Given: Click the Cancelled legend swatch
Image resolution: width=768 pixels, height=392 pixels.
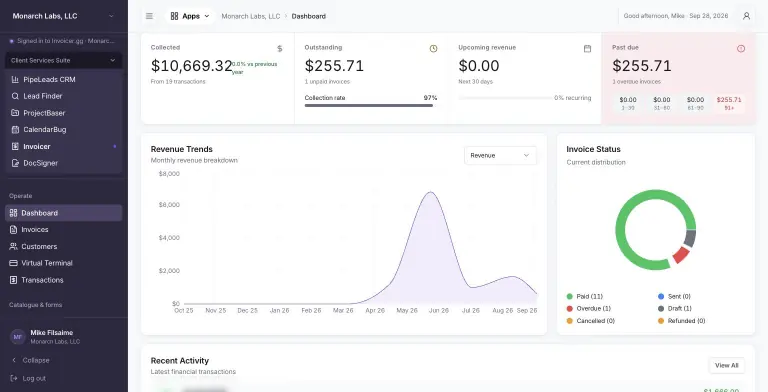Looking at the screenshot, I should (570, 321).
